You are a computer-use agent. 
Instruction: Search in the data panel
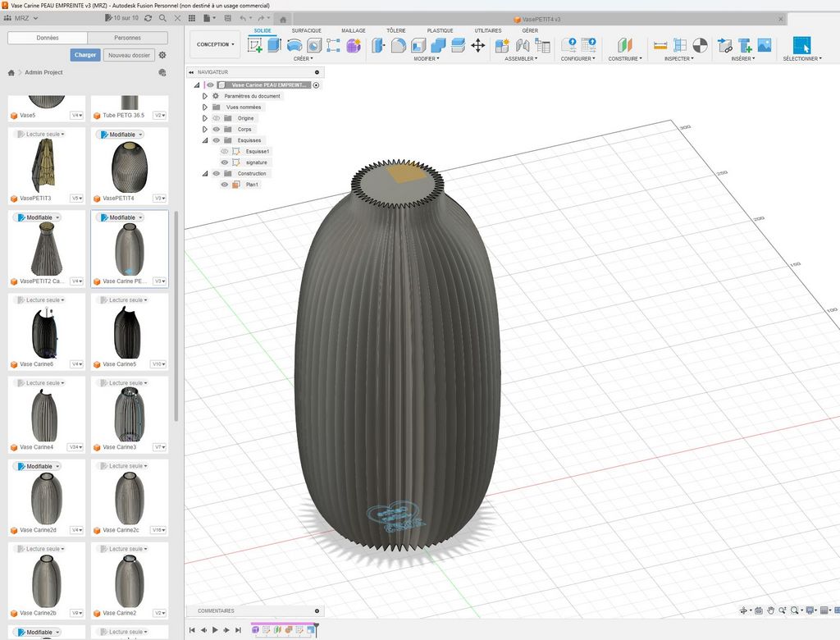(x=162, y=18)
